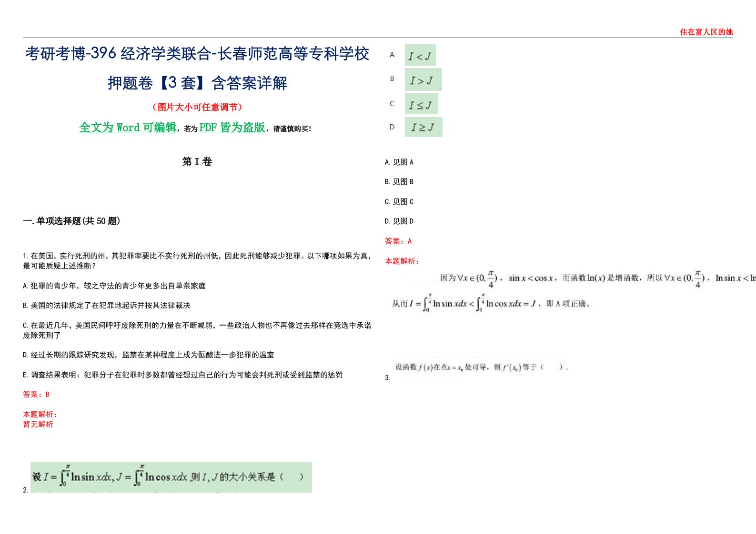
Task: Click the warning text 请谨慎购买!
Action: [x=292, y=129]
